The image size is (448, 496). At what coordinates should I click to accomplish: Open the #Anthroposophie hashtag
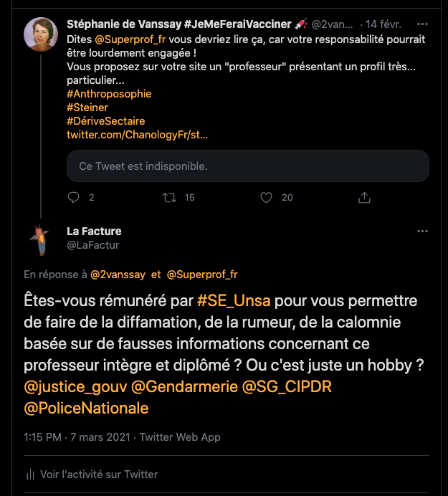109,94
